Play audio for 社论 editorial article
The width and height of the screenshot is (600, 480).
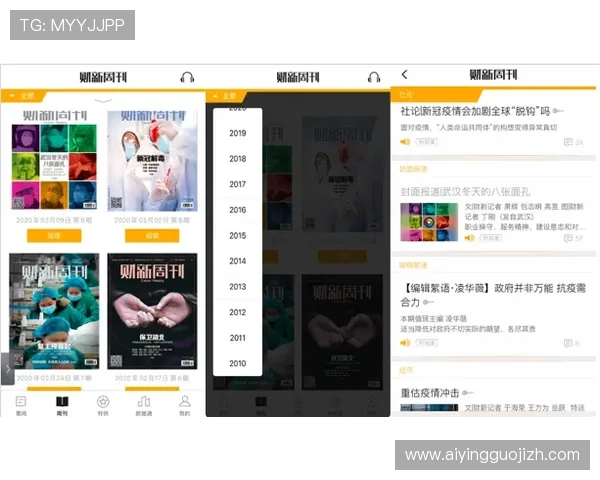[406, 142]
